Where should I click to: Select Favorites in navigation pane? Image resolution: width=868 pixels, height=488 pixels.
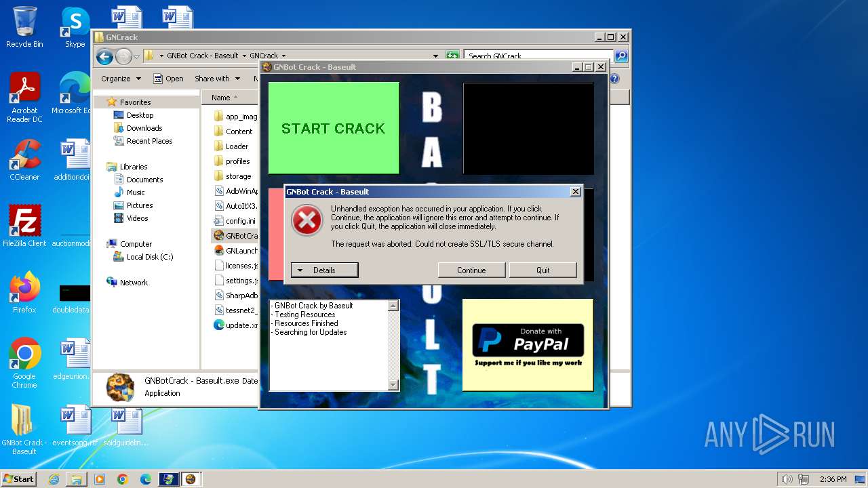click(135, 102)
